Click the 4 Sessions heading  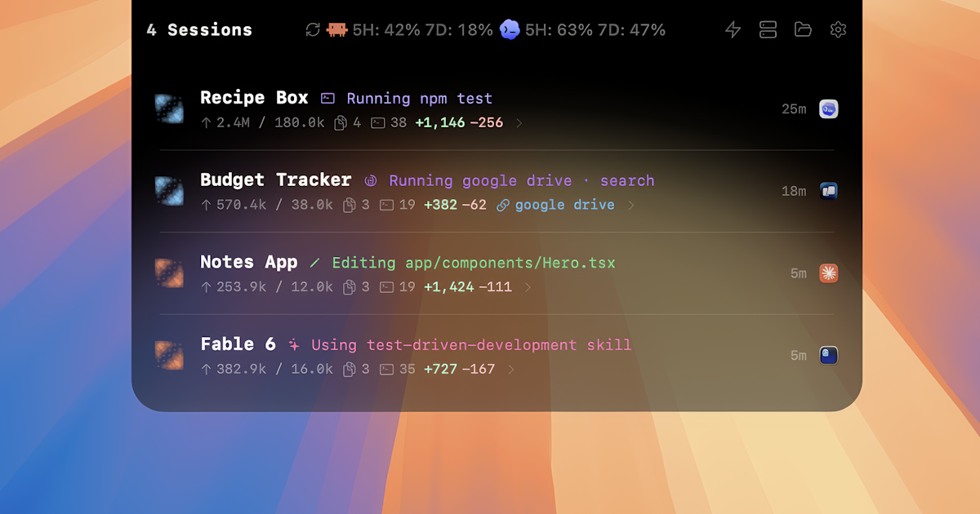tap(199, 30)
